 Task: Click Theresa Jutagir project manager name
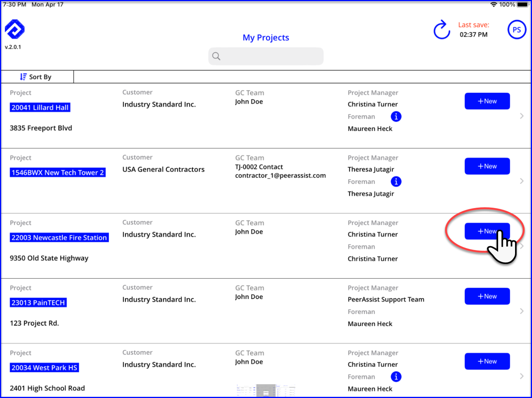371,170
